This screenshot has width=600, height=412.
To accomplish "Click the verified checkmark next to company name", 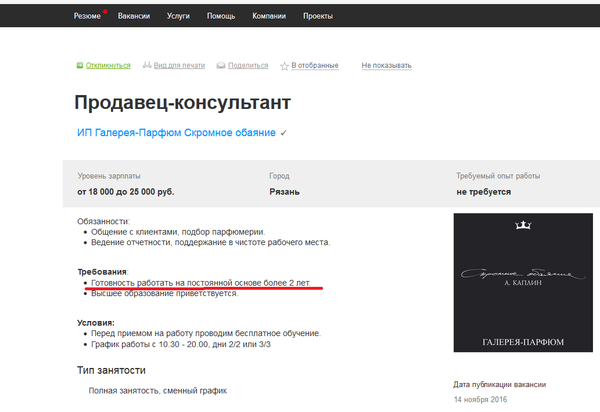I will point(284,132).
